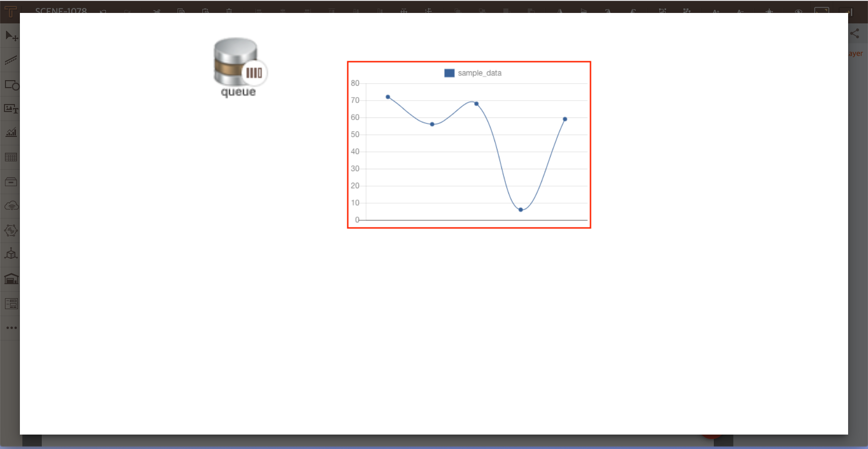Open the storage box components group
Viewport: 868px width, 449px height.
tap(11, 182)
